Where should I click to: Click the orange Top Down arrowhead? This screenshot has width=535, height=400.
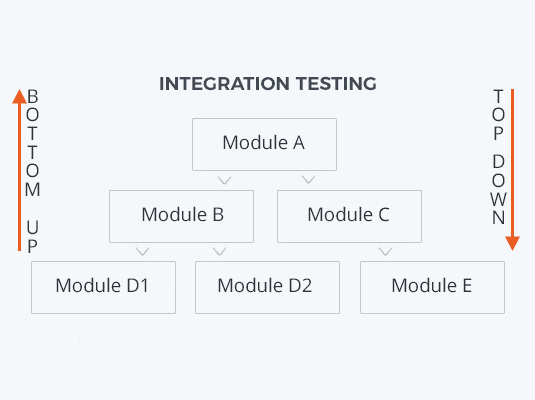(x=512, y=243)
